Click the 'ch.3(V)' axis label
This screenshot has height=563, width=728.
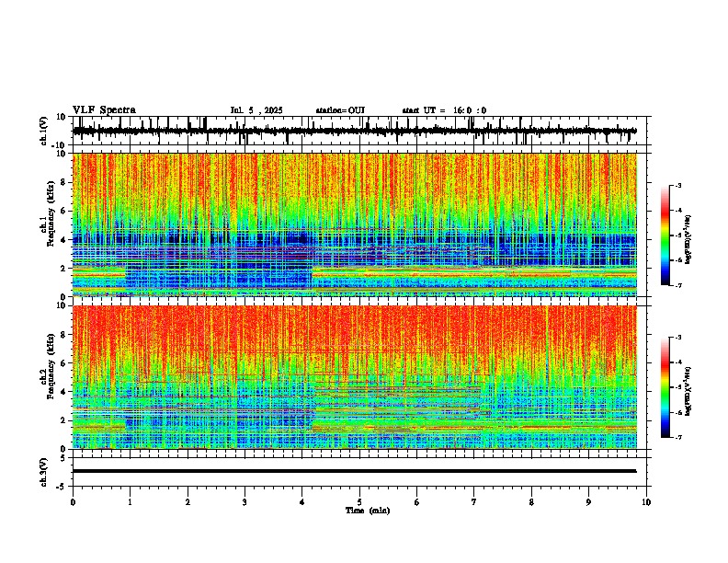click(44, 472)
